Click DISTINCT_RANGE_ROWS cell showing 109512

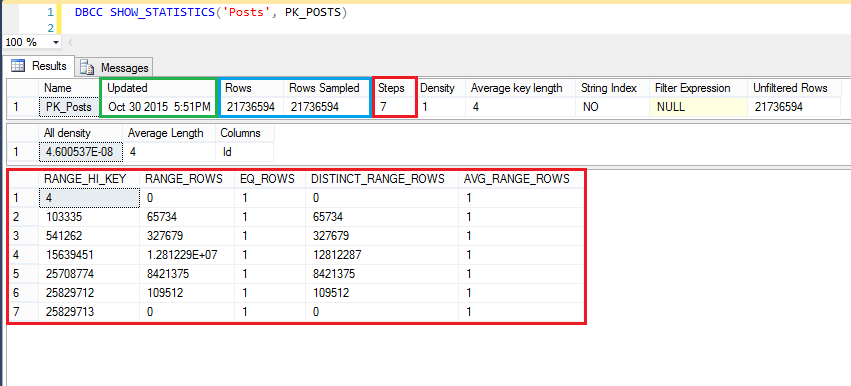tap(382, 293)
